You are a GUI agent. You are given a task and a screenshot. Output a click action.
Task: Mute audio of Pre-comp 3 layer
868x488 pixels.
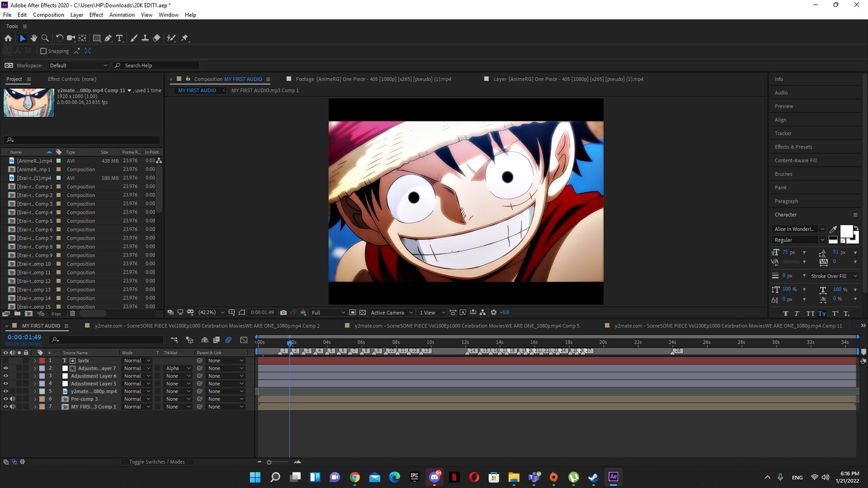[13, 399]
